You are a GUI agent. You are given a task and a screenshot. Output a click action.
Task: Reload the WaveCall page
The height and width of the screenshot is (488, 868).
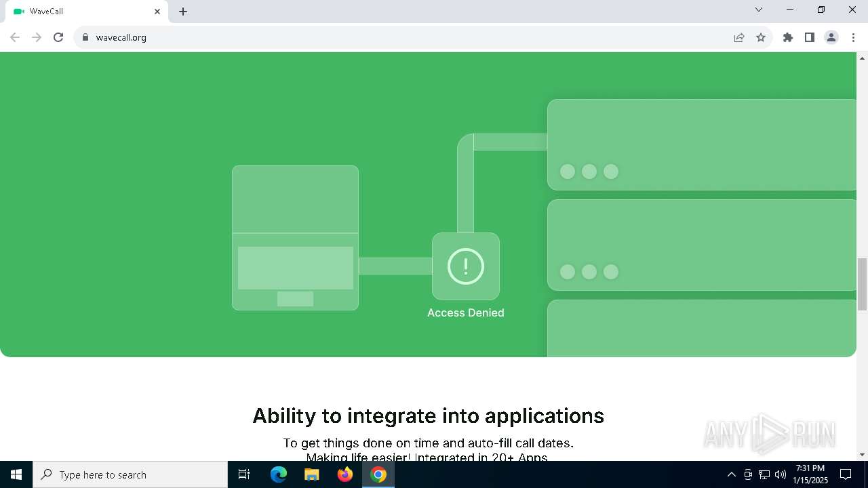(x=58, y=37)
